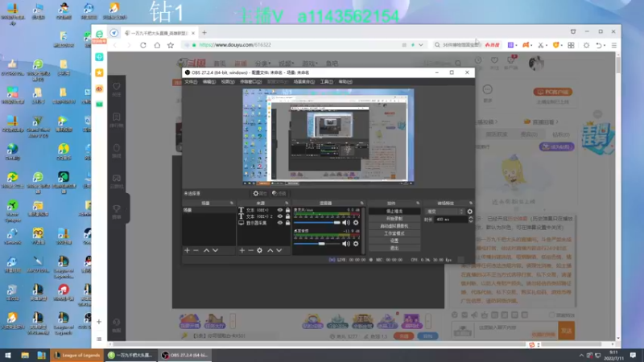The height and width of the screenshot is (362, 644).
Task: Expand the Douyu video menu dropdown
Action: 287,64
